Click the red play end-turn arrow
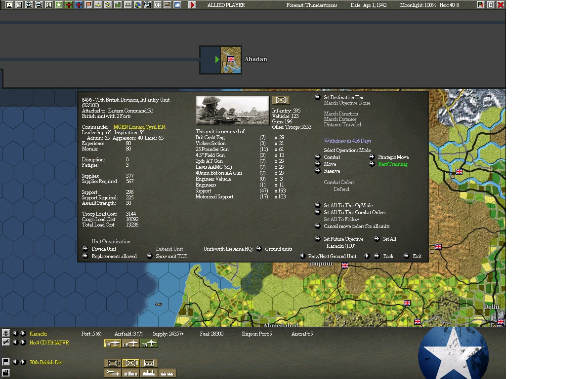588x379 pixels. pos(192,5)
